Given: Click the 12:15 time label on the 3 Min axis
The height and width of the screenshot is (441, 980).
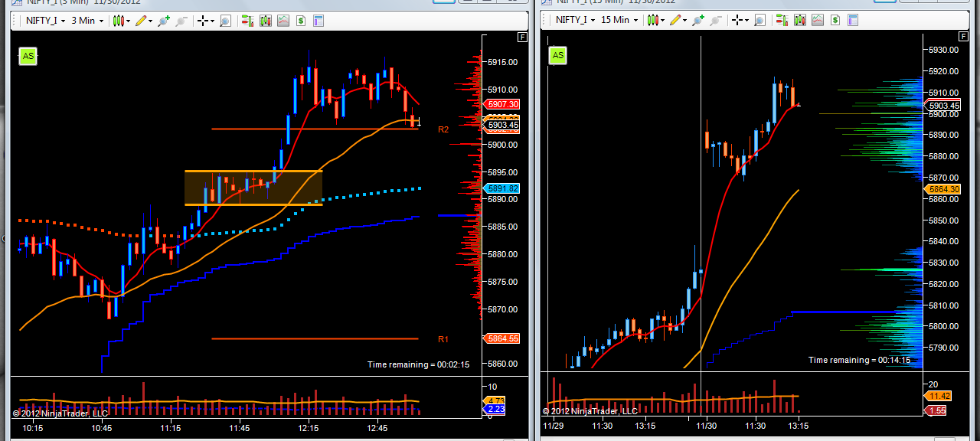Looking at the screenshot, I should [309, 428].
